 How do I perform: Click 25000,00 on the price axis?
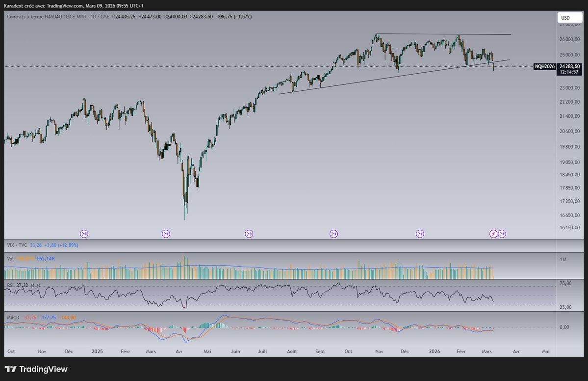click(570, 55)
